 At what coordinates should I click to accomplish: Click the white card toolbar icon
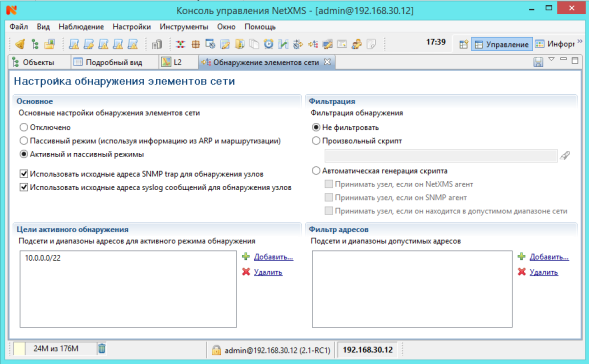[x=342, y=44]
